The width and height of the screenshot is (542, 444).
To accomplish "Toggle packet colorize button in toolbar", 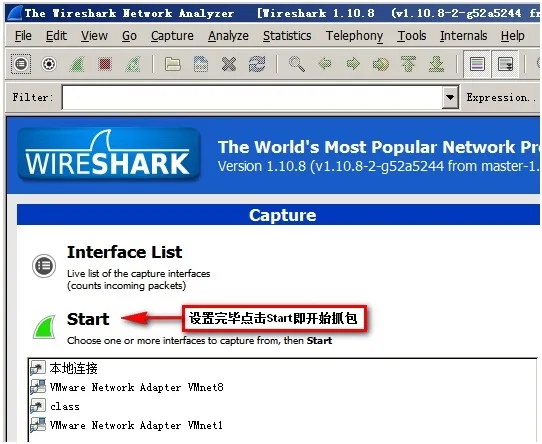I will pyautogui.click(x=477, y=64).
